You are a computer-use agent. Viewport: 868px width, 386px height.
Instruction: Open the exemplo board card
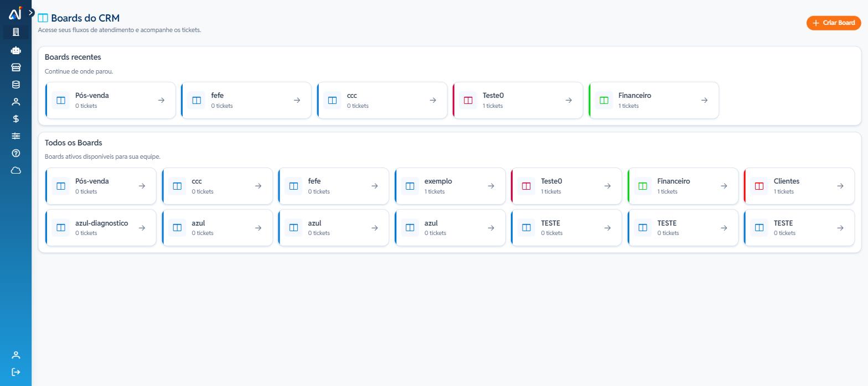click(x=449, y=186)
